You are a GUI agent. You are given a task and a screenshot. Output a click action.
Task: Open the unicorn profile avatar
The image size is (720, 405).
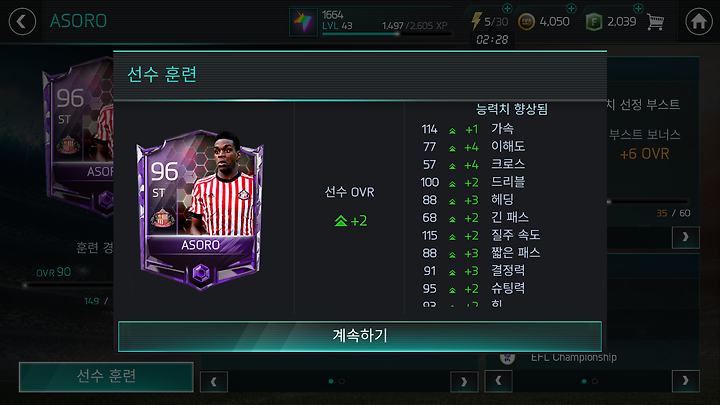click(x=303, y=22)
